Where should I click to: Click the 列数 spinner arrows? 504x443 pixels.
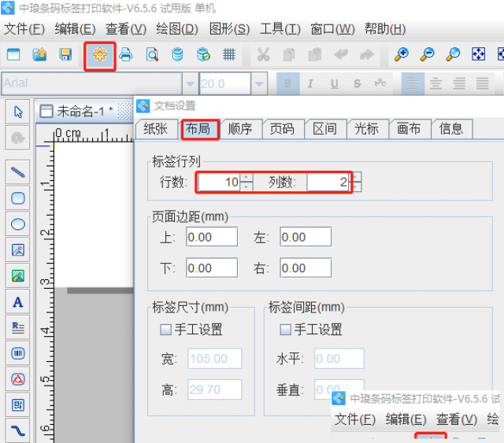coord(355,182)
